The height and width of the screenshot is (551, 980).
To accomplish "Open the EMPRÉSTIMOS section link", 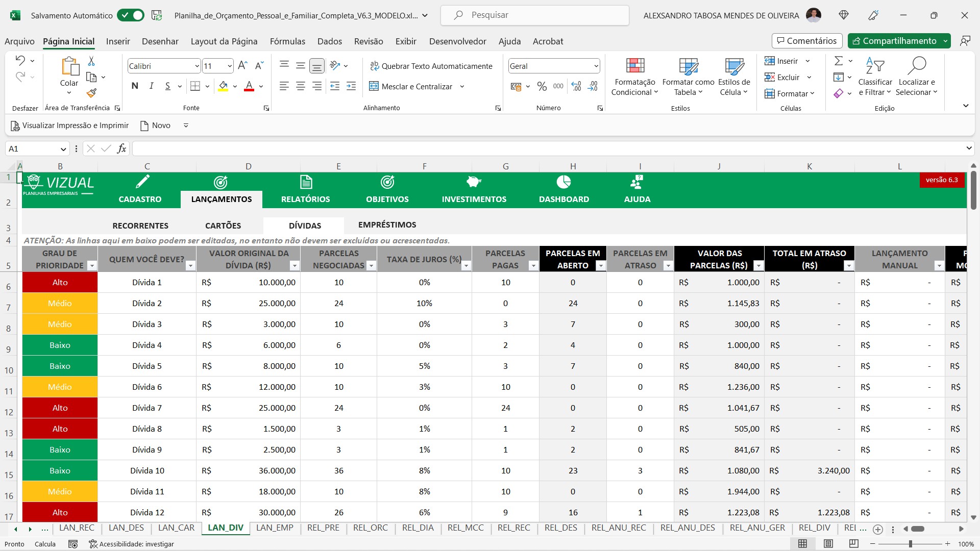I will (387, 225).
